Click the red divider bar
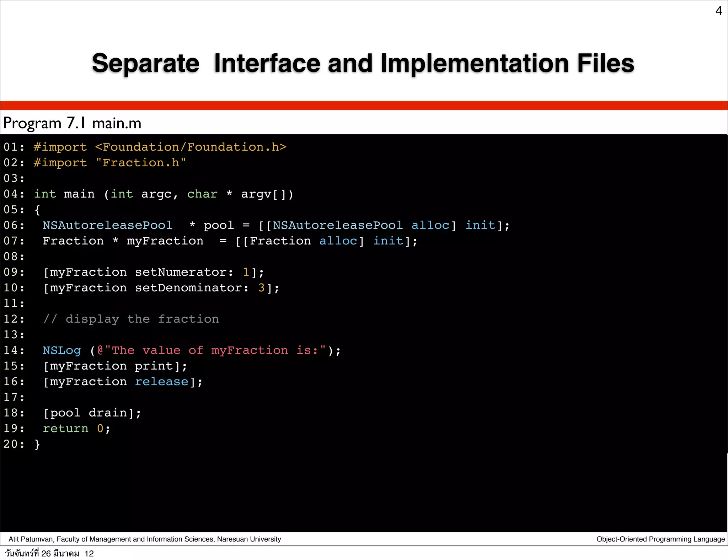This screenshot has height=560, width=728. [364, 106]
